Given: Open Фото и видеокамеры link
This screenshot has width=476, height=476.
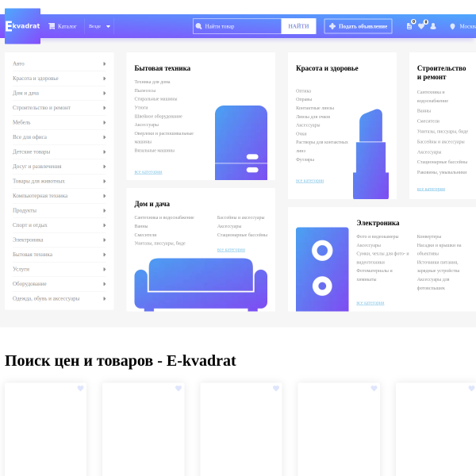Looking at the screenshot, I should coord(378,236).
